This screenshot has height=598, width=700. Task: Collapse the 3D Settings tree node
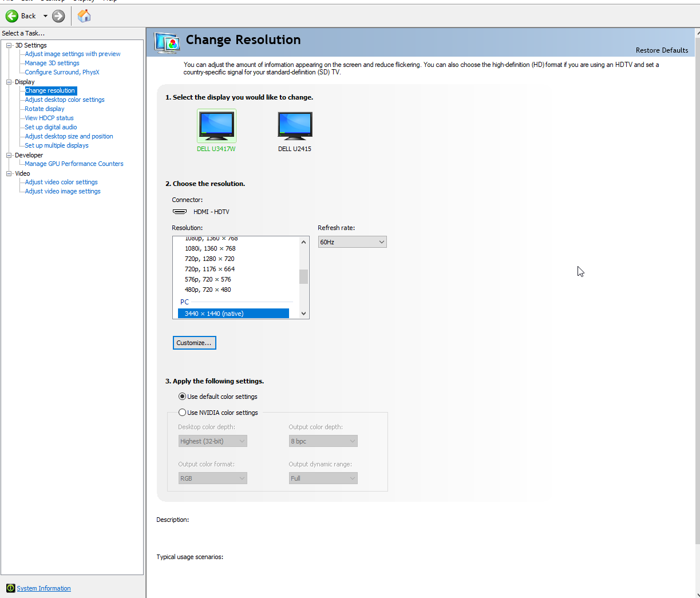click(9, 45)
